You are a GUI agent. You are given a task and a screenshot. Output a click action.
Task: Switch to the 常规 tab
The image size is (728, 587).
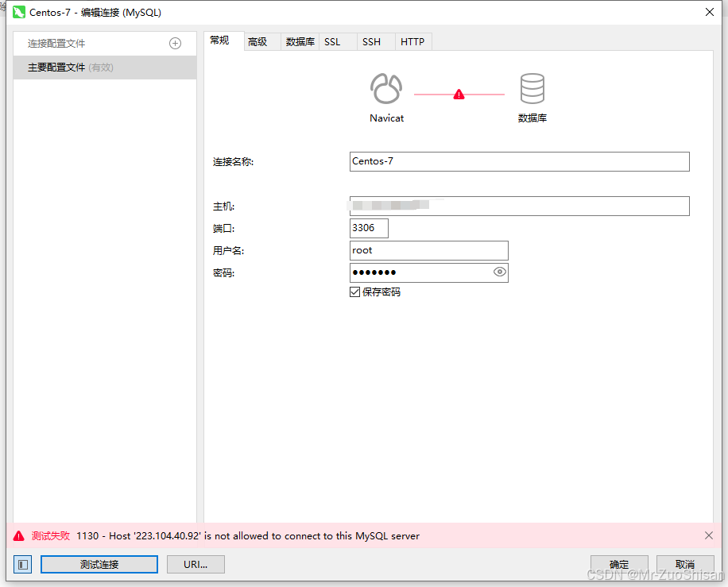[x=224, y=41]
